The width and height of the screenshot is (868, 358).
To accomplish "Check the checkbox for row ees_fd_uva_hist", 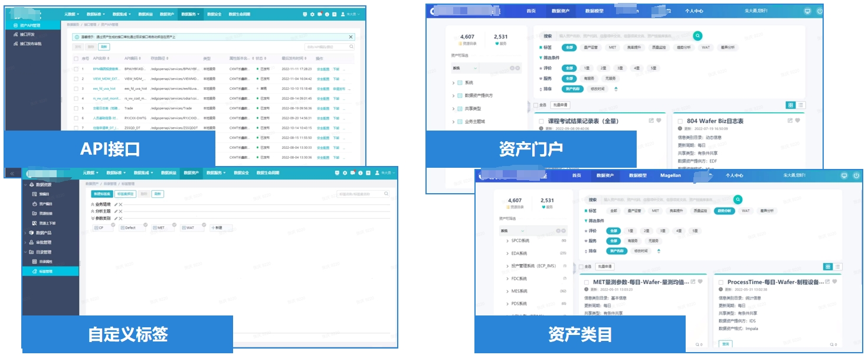I will (x=76, y=89).
